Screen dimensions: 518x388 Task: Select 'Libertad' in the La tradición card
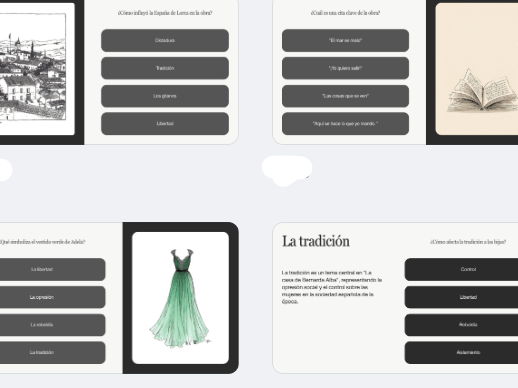click(x=461, y=297)
